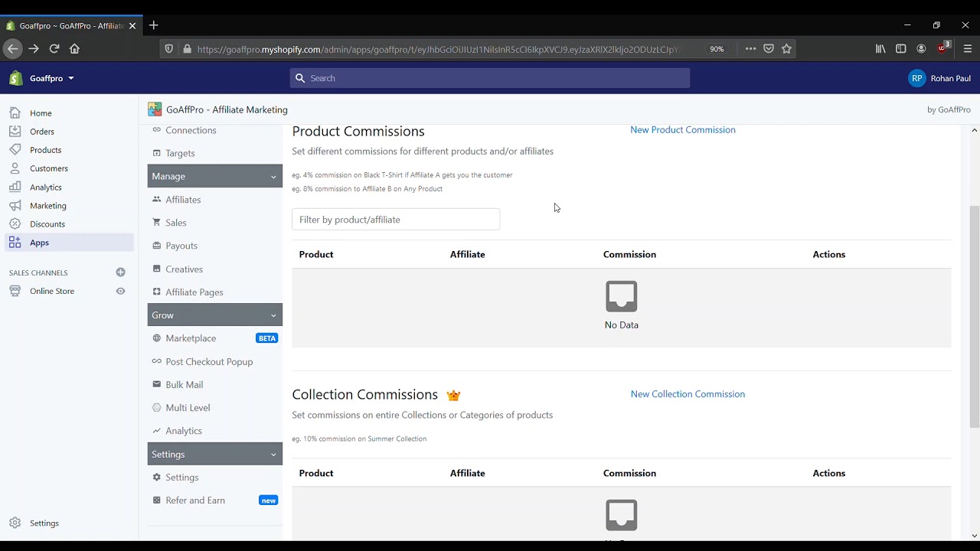The height and width of the screenshot is (551, 980).
Task: Open the uBlock extension icon
Action: (943, 47)
